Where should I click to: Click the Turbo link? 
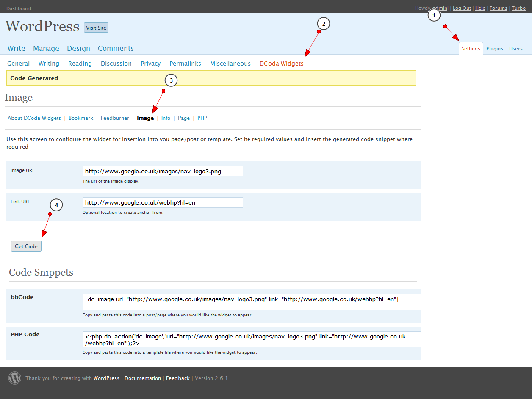pos(518,8)
